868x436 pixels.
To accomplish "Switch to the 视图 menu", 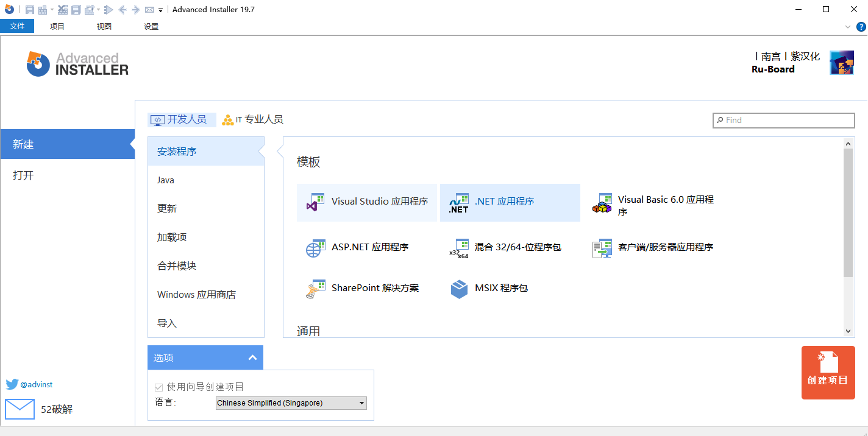I will 103,26.
